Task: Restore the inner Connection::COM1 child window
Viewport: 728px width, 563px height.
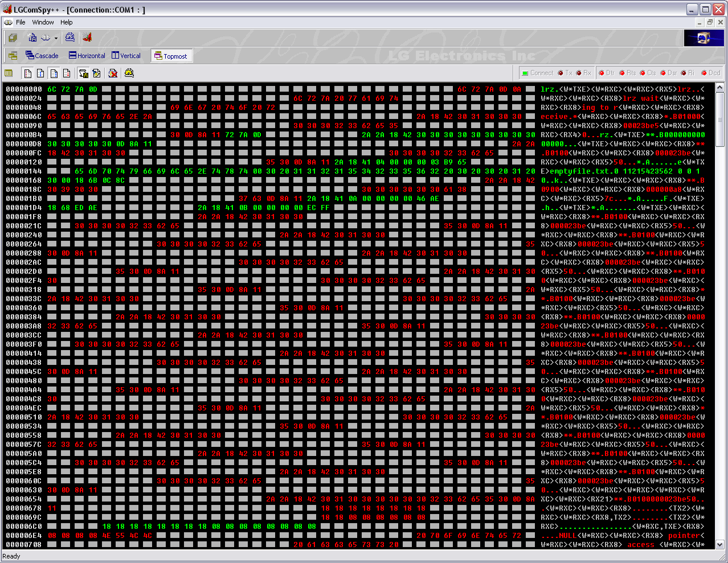Action: click(710, 22)
